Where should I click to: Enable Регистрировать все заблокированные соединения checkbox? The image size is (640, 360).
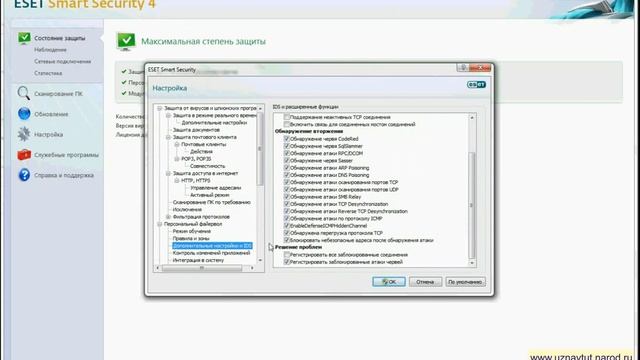point(287,255)
